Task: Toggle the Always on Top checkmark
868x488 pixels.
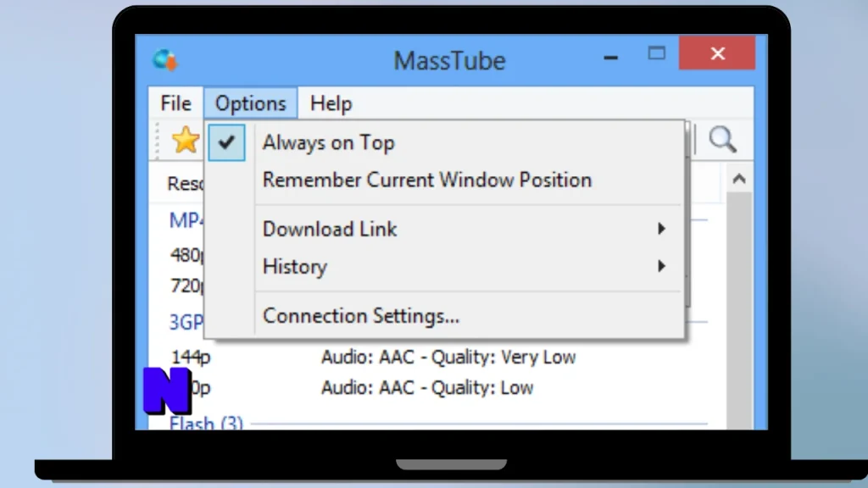Action: pyautogui.click(x=226, y=142)
